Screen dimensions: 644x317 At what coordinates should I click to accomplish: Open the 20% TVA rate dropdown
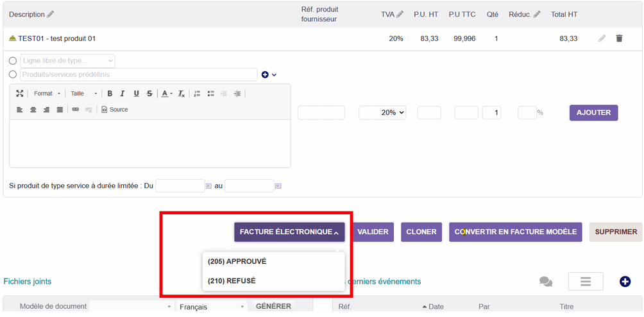tap(382, 112)
